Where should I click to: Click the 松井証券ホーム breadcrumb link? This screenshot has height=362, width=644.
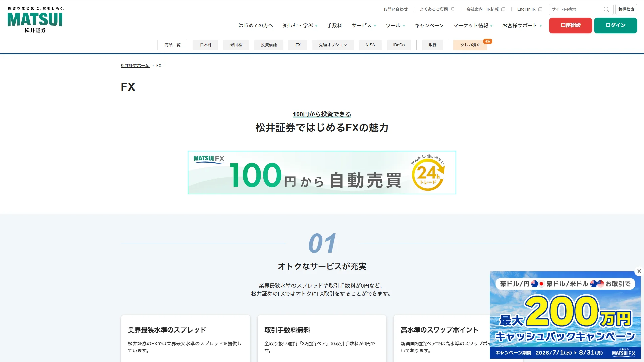(135, 66)
